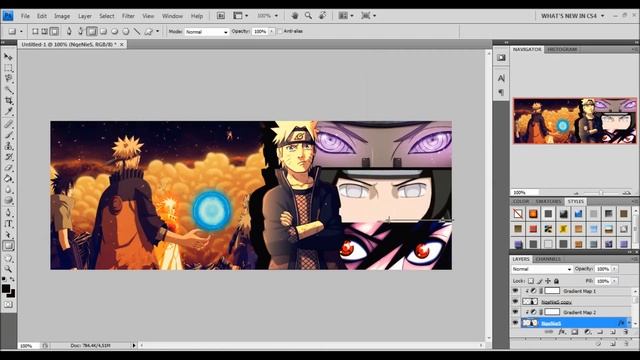Image resolution: width=640 pixels, height=360 pixels.
Task: Select the Path Selection tool
Action: [8, 235]
